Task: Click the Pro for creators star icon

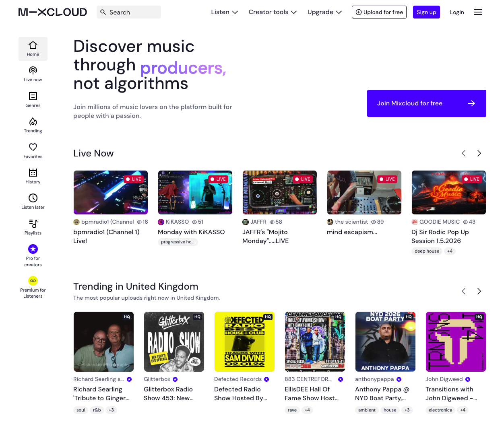Action: [x=33, y=249]
